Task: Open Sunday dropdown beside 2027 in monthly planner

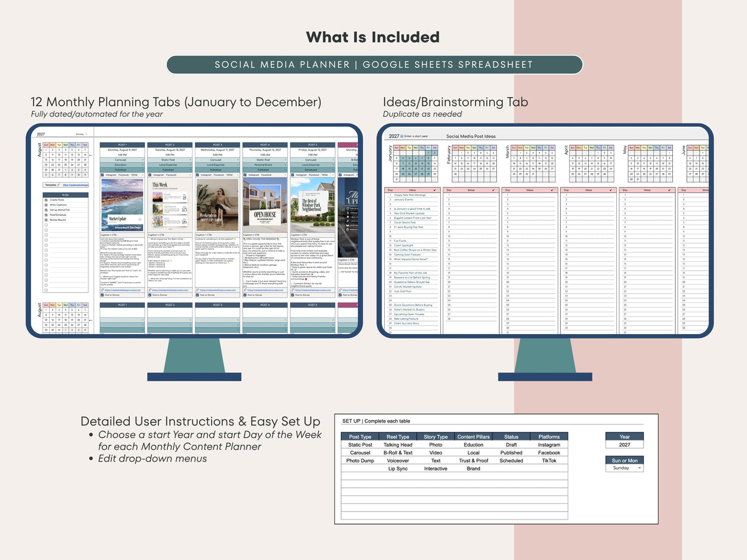Action: pos(82,134)
